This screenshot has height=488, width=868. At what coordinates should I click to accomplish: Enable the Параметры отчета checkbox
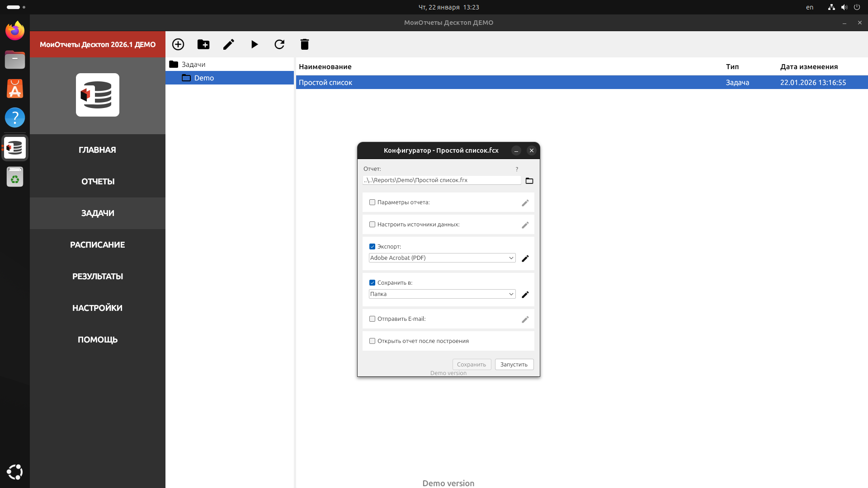(x=372, y=202)
